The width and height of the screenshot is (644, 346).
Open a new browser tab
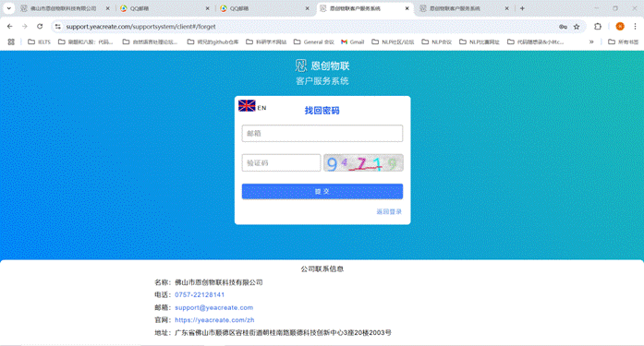tap(522, 8)
